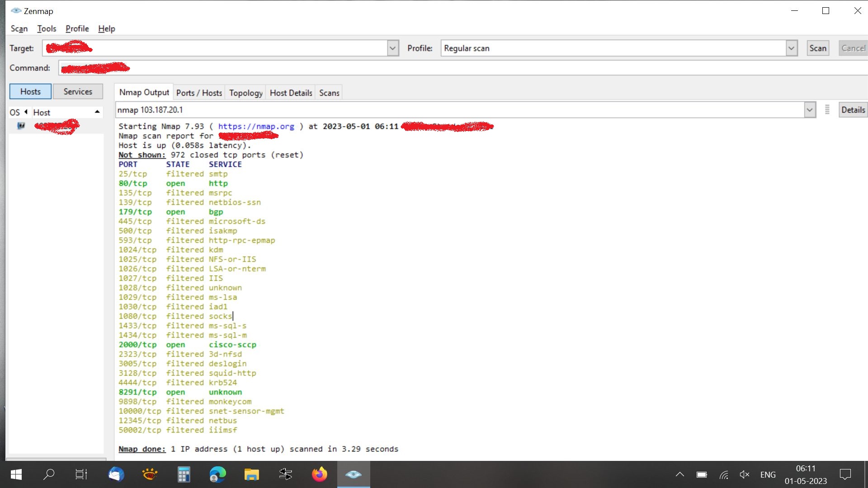Click the 'Host is up' latency line

point(185,145)
